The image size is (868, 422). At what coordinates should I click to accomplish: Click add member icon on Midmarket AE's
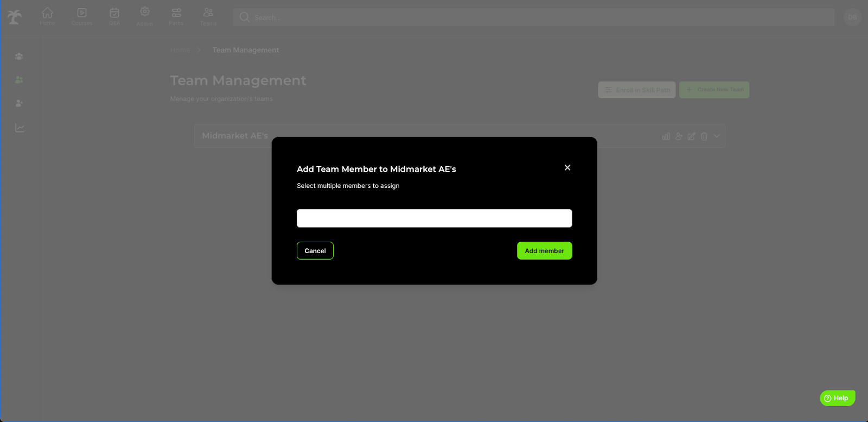(x=679, y=136)
